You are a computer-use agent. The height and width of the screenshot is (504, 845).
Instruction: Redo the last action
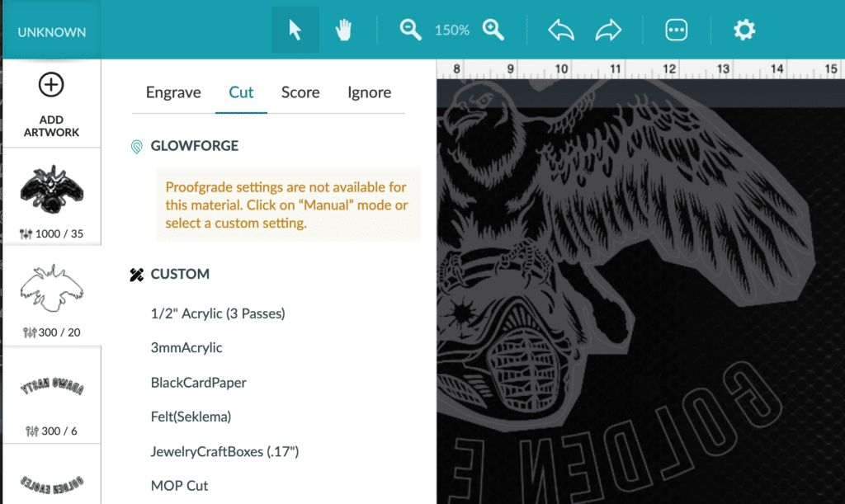tap(608, 30)
